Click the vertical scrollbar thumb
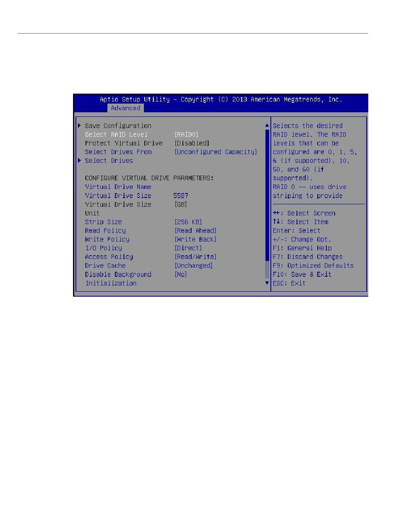The image size is (394, 532). [267, 195]
